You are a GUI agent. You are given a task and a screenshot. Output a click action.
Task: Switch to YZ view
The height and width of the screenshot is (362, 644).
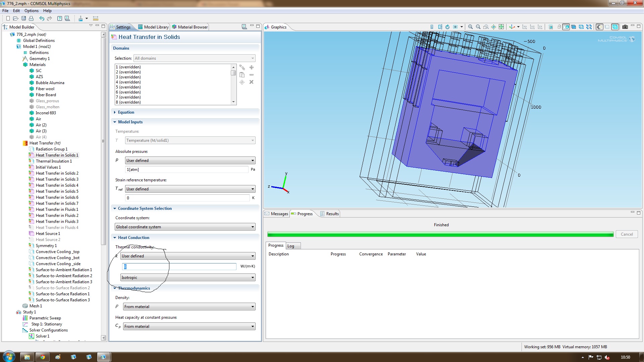pyautogui.click(x=532, y=27)
